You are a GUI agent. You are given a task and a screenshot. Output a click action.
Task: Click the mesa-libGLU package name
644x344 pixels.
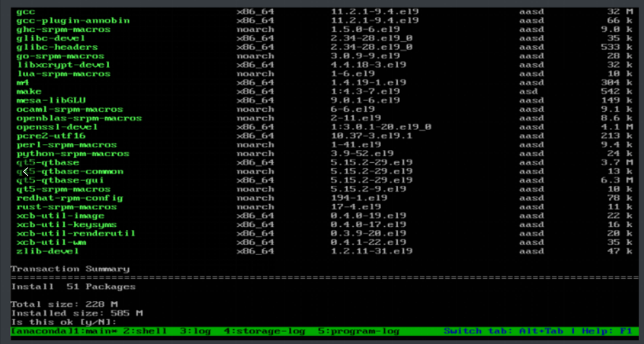[x=51, y=100]
